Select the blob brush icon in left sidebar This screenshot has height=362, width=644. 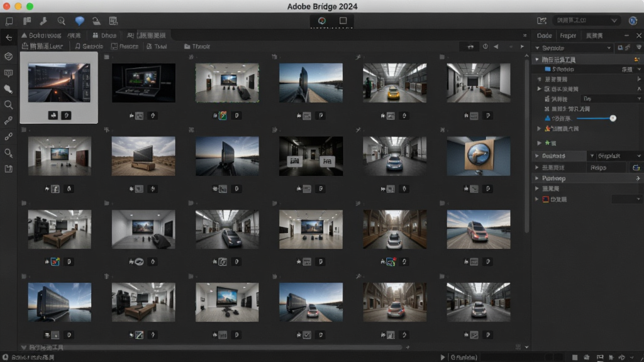[x=8, y=89]
